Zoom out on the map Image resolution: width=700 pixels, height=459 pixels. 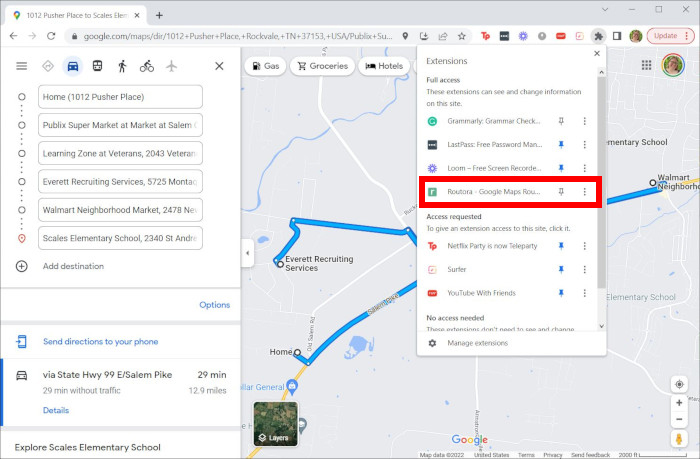pyautogui.click(x=679, y=419)
